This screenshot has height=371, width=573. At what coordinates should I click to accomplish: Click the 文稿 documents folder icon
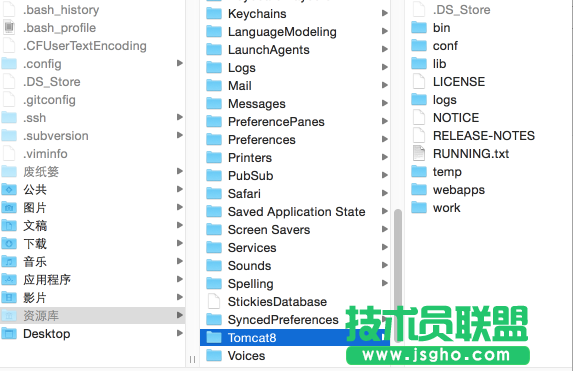[9, 226]
